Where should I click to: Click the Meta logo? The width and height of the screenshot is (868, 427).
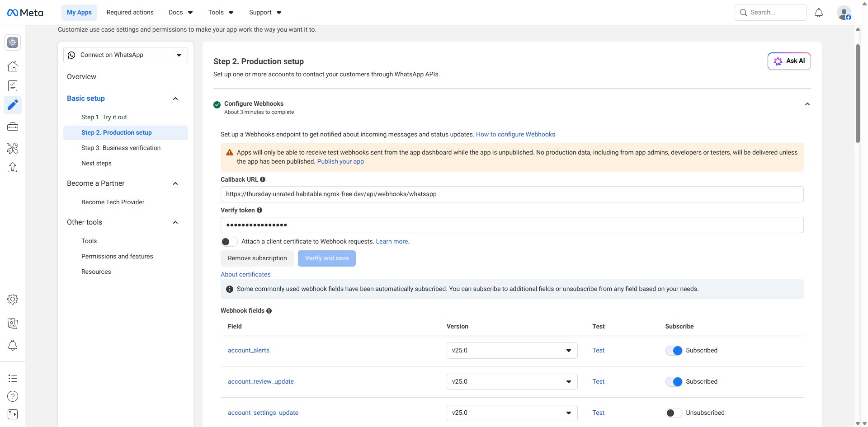(25, 13)
